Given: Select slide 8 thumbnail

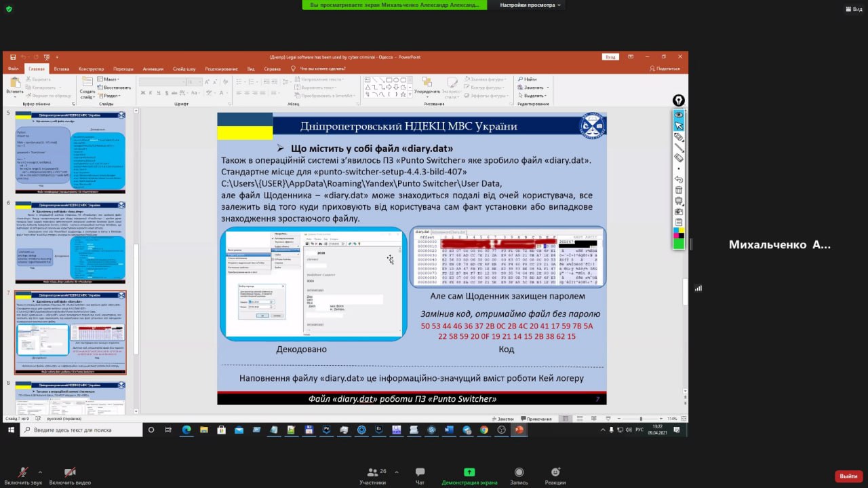Looking at the screenshot, I should pyautogui.click(x=71, y=397).
